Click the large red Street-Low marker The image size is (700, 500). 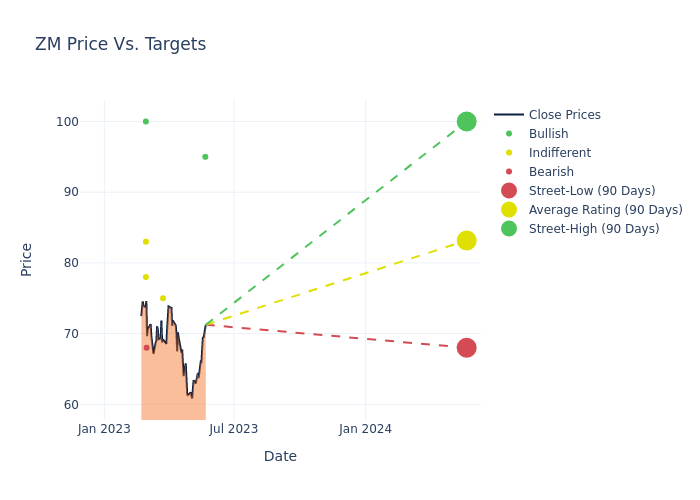click(x=466, y=348)
